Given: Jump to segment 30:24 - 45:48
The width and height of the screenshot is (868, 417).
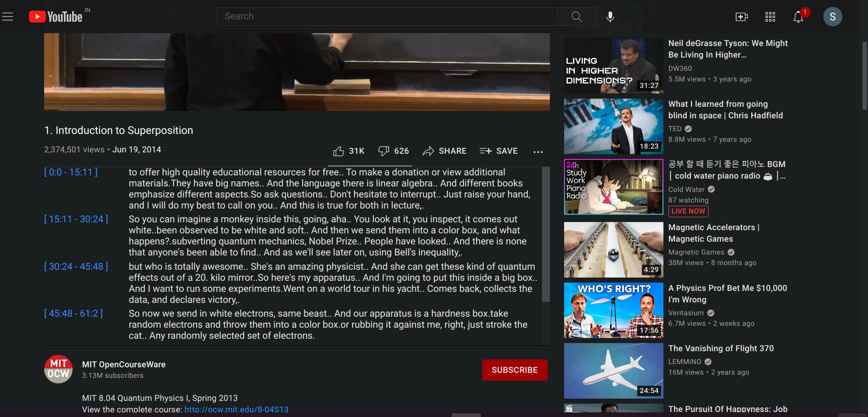Looking at the screenshot, I should (76, 266).
